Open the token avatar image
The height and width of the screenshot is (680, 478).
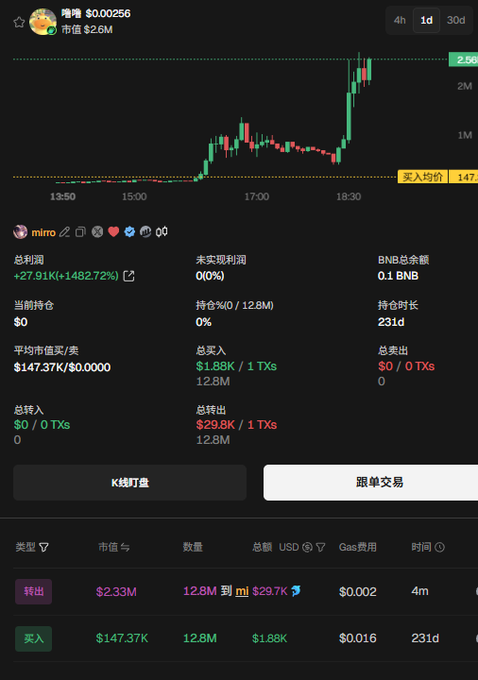tap(43, 22)
